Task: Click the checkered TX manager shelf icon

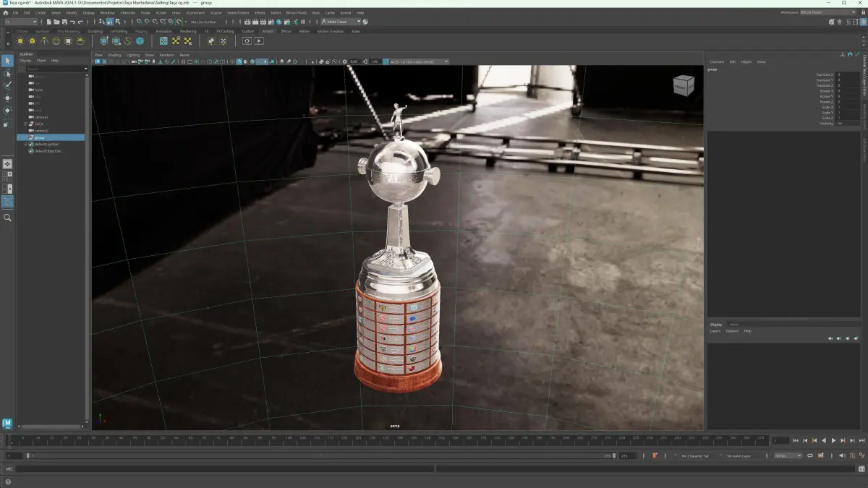Action: pyautogui.click(x=163, y=41)
